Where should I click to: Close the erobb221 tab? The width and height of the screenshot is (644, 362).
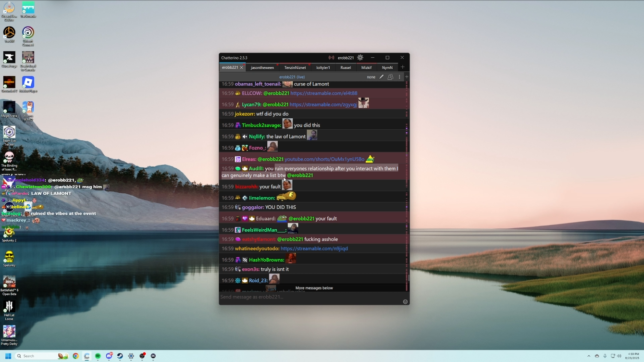click(x=241, y=68)
